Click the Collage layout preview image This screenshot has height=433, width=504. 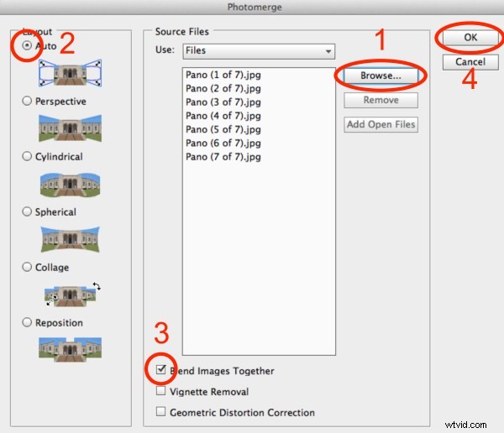click(72, 295)
